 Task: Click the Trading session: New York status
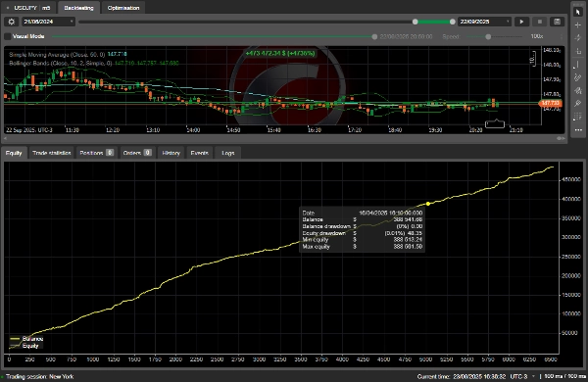click(40, 377)
